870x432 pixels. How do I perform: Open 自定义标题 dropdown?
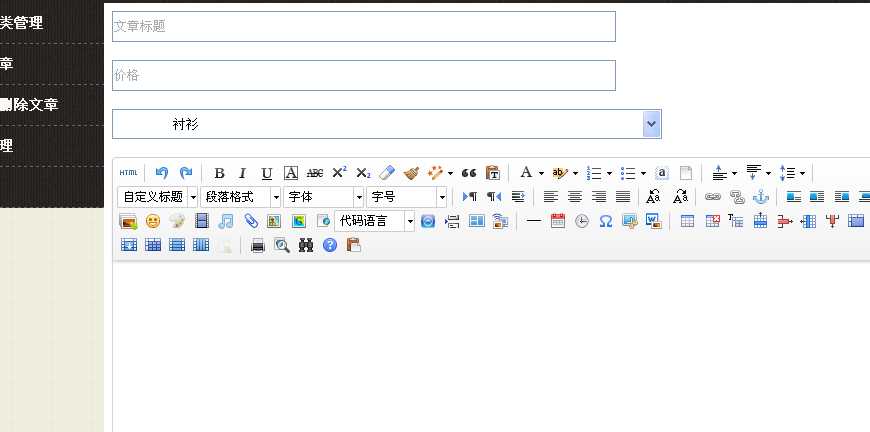(x=158, y=197)
